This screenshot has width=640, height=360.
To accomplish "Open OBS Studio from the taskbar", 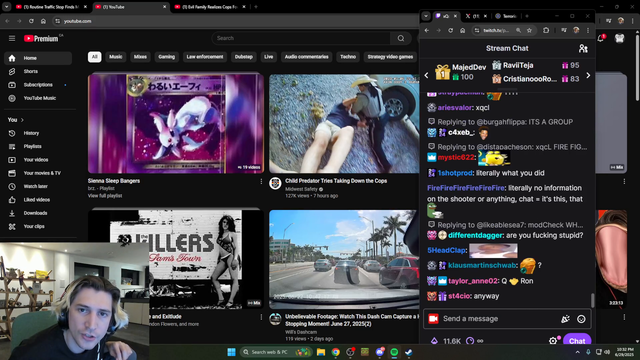I will pyautogui.click(x=350, y=352).
